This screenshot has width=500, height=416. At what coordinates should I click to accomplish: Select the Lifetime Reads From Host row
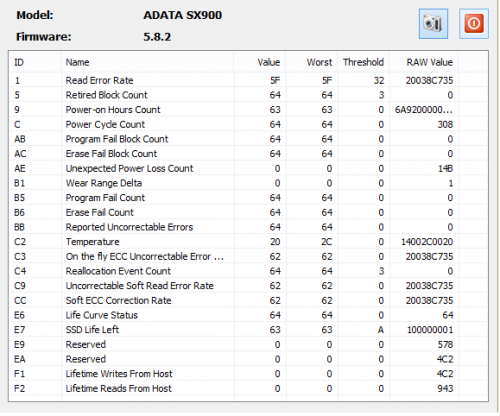click(x=248, y=388)
